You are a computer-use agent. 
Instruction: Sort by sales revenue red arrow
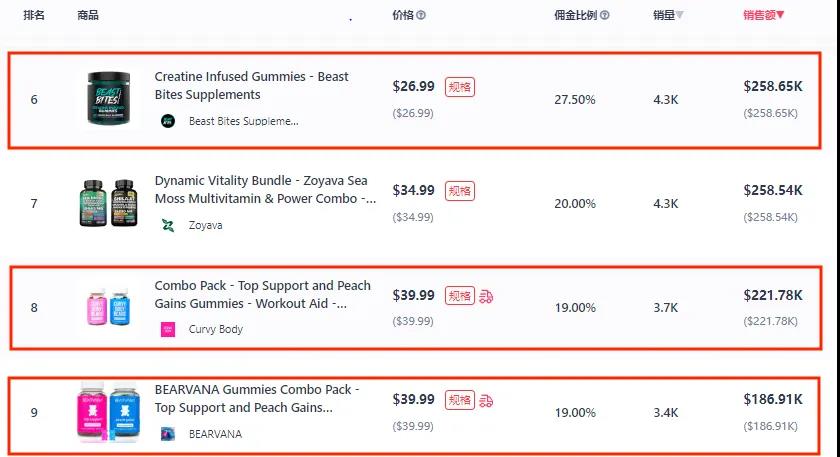780,15
